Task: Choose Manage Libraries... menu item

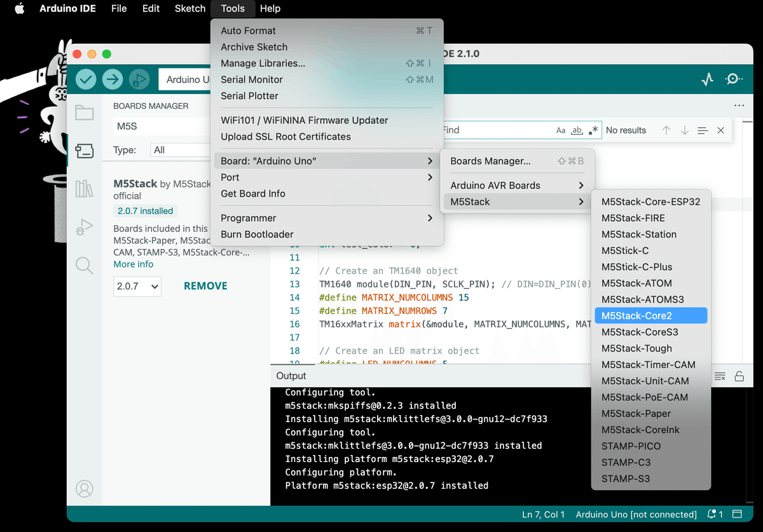Action: (x=327, y=63)
